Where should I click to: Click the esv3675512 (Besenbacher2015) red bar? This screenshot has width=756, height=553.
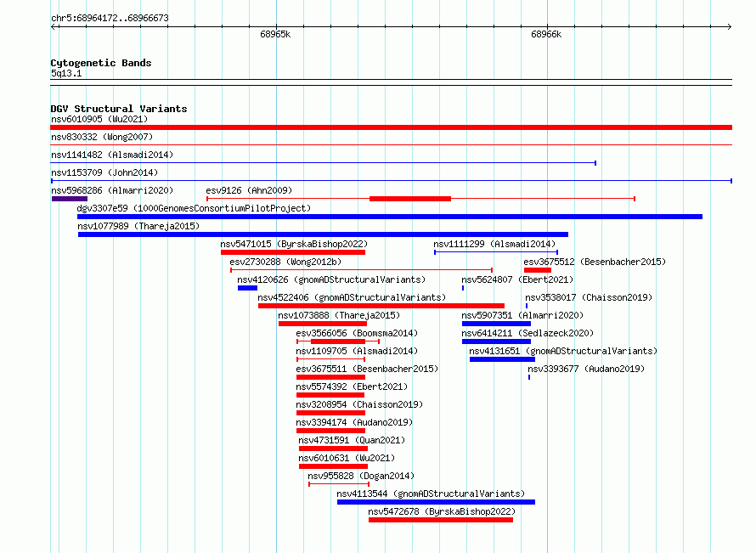pyautogui.click(x=538, y=270)
